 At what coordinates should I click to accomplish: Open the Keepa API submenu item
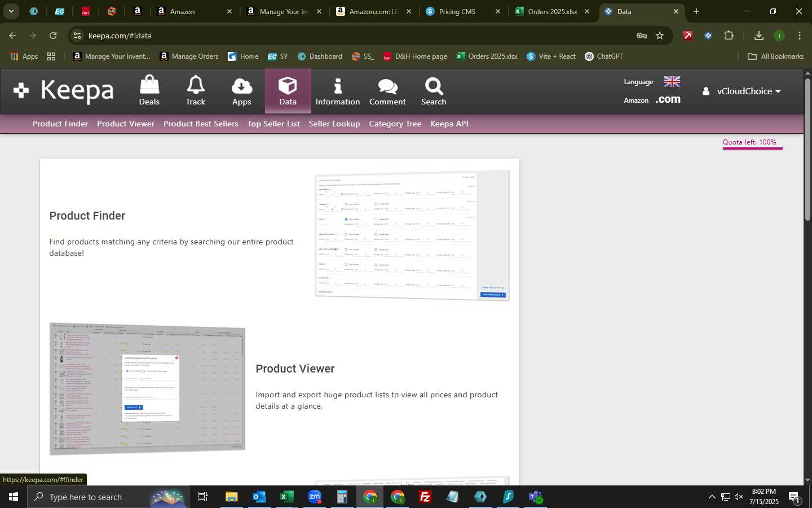point(449,124)
